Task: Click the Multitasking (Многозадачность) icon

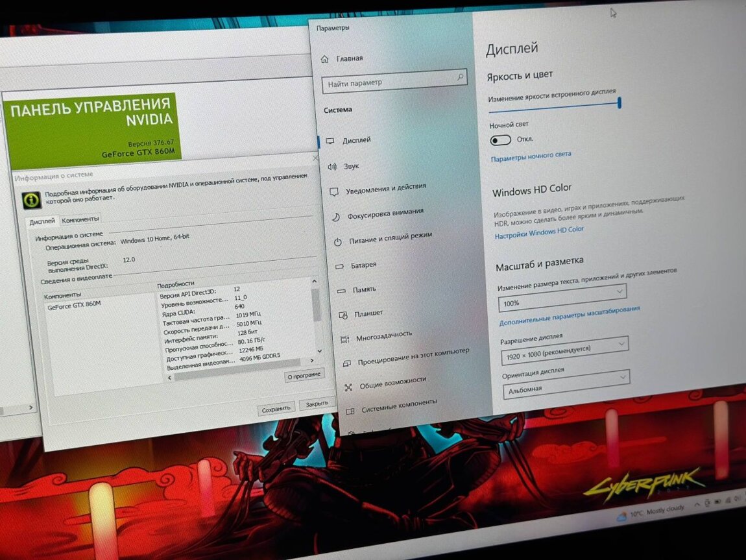Action: 344,339
